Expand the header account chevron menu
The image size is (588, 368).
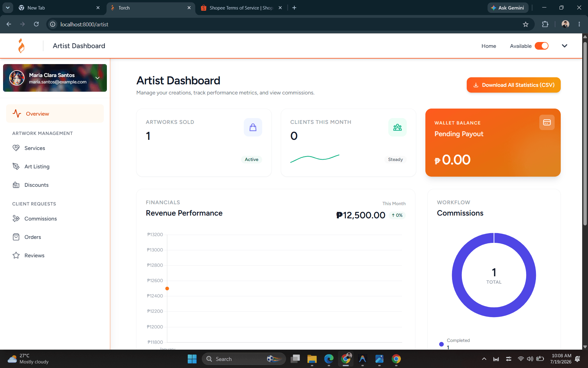tap(564, 46)
